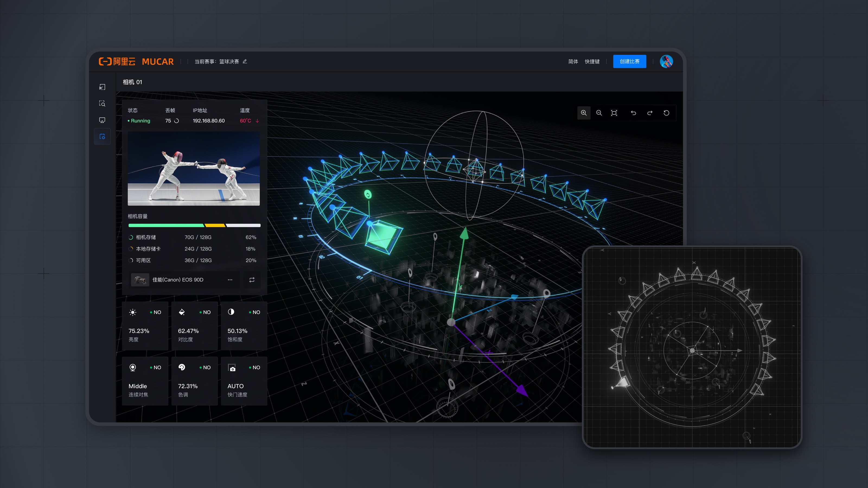Select the camera settings sidebar icon
868x488 pixels.
(x=102, y=136)
